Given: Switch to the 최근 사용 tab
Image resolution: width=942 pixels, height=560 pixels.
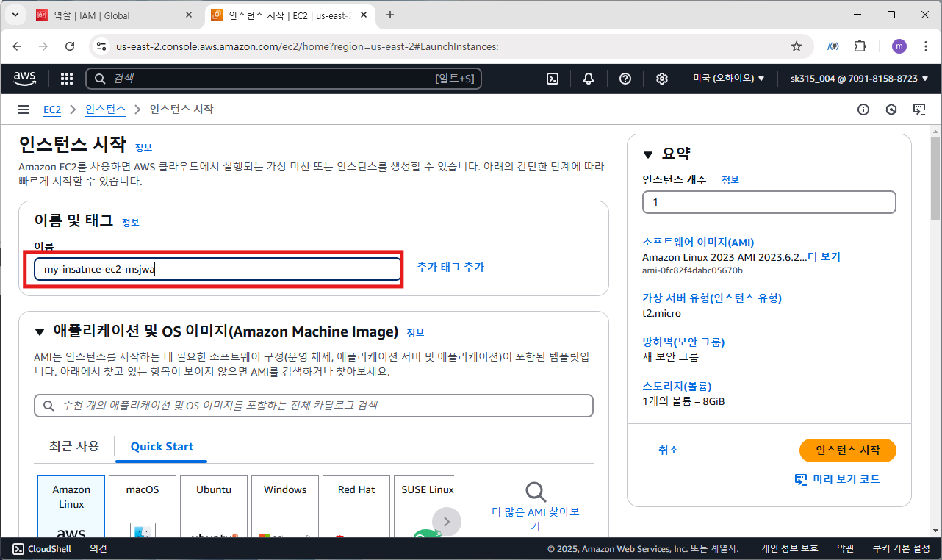Looking at the screenshot, I should (x=74, y=446).
